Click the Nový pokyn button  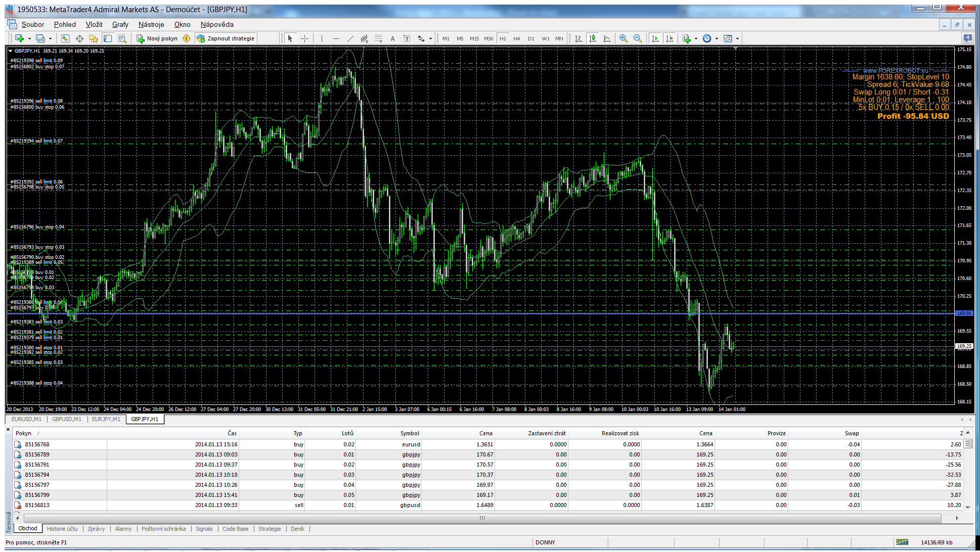tap(157, 38)
